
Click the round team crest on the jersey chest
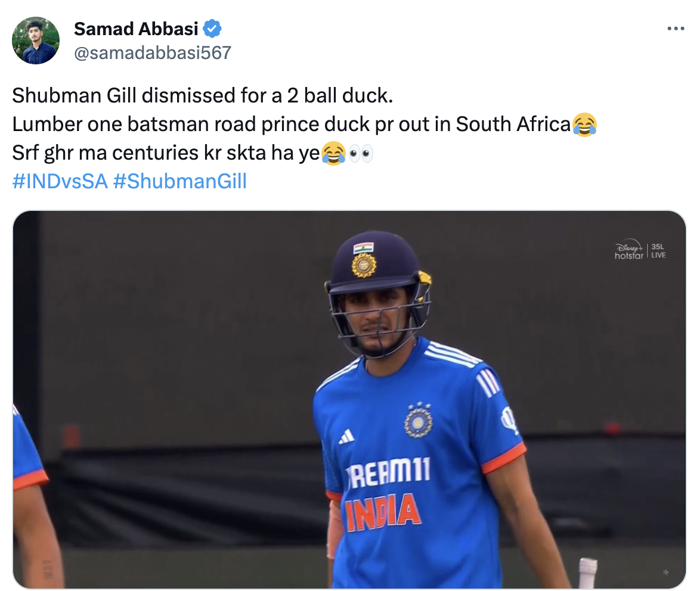[x=418, y=421]
